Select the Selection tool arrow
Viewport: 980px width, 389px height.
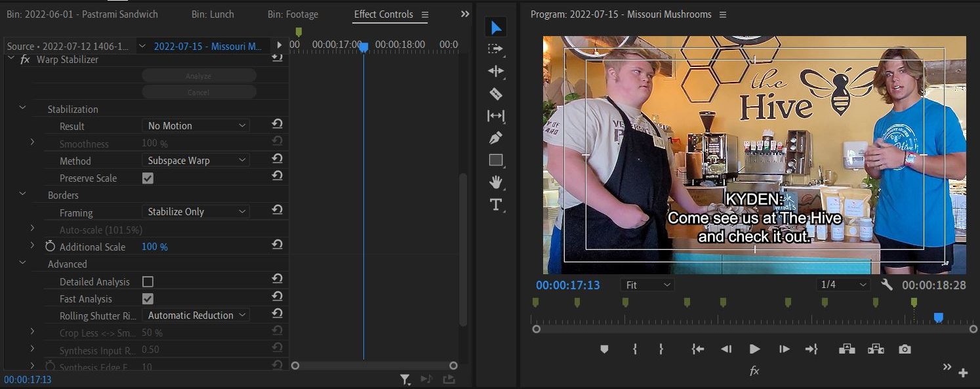(496, 28)
